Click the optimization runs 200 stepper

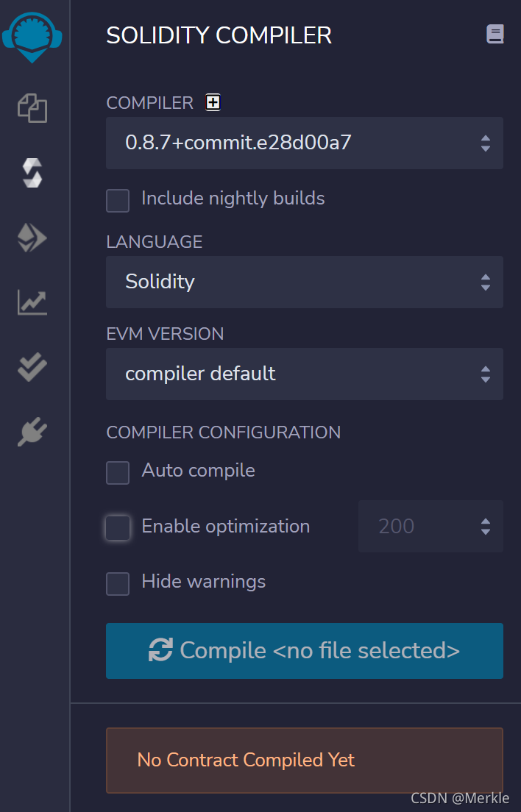(431, 526)
